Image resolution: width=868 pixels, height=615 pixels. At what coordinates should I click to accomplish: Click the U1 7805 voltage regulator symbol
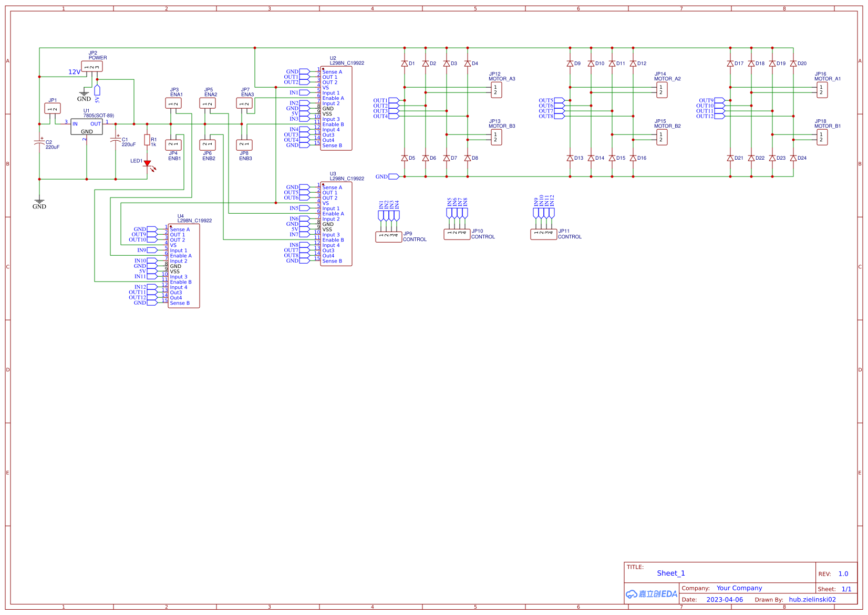[87, 126]
